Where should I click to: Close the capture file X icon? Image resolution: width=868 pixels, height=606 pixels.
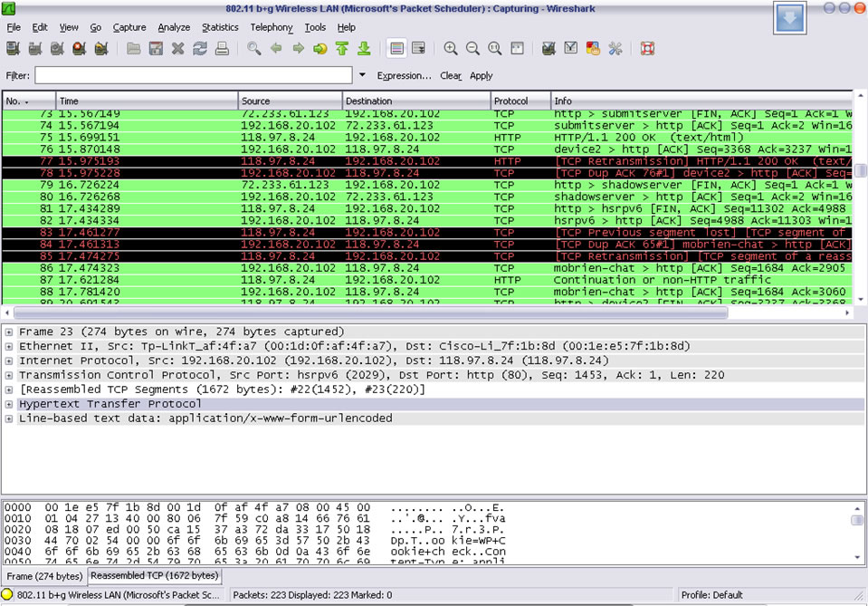(177, 49)
